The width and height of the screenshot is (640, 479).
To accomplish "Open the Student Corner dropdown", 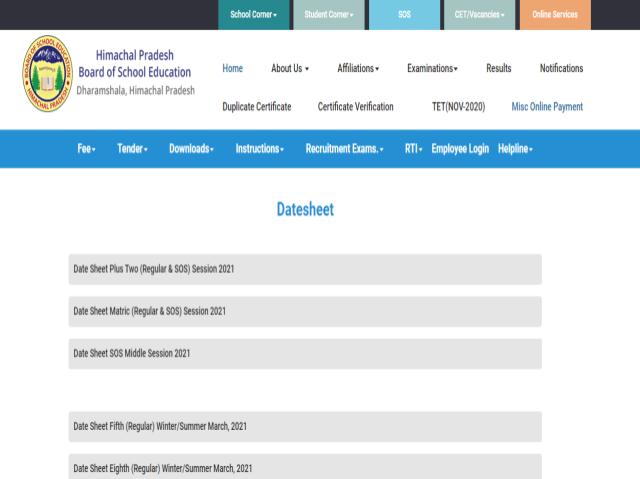I will tap(329, 15).
